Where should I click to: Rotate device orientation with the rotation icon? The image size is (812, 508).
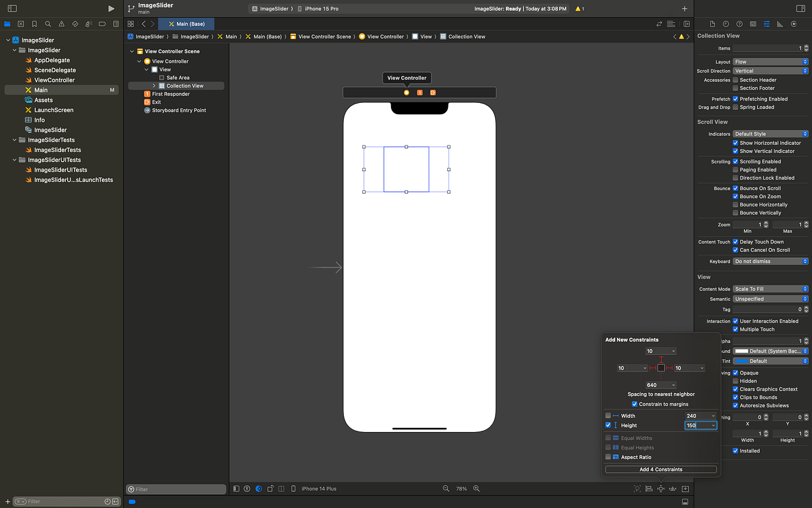tap(270, 489)
